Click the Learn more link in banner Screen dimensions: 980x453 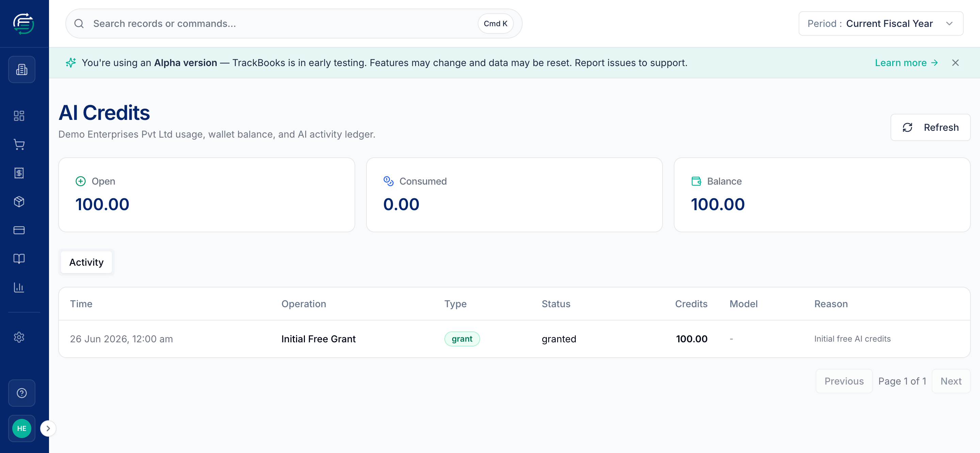click(906, 63)
